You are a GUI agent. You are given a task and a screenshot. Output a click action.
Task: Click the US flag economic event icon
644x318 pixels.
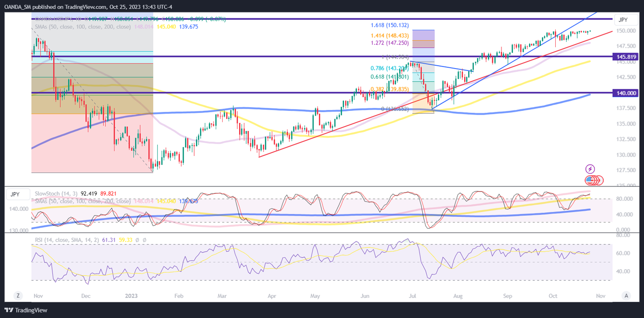(x=590, y=180)
